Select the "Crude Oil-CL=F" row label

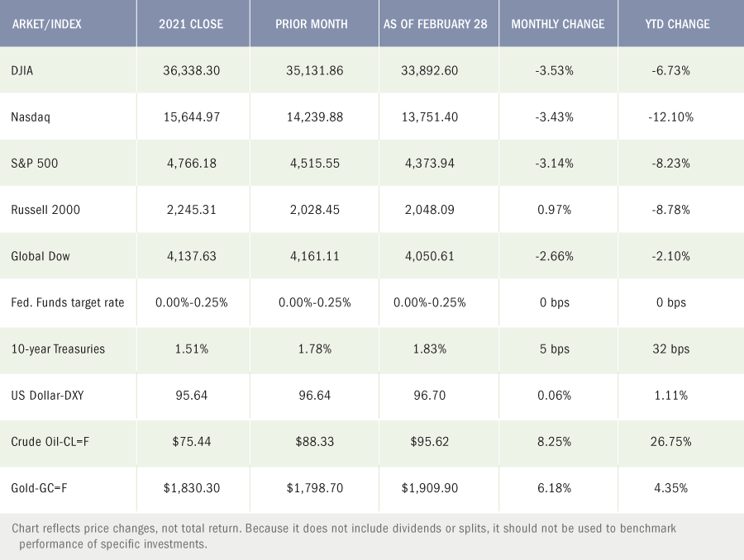[50, 441]
